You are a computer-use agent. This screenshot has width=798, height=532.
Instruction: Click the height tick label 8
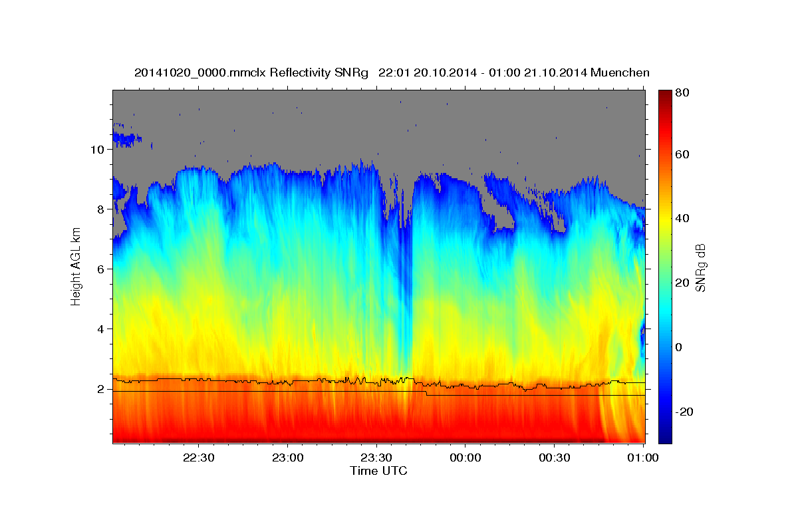[x=100, y=209]
